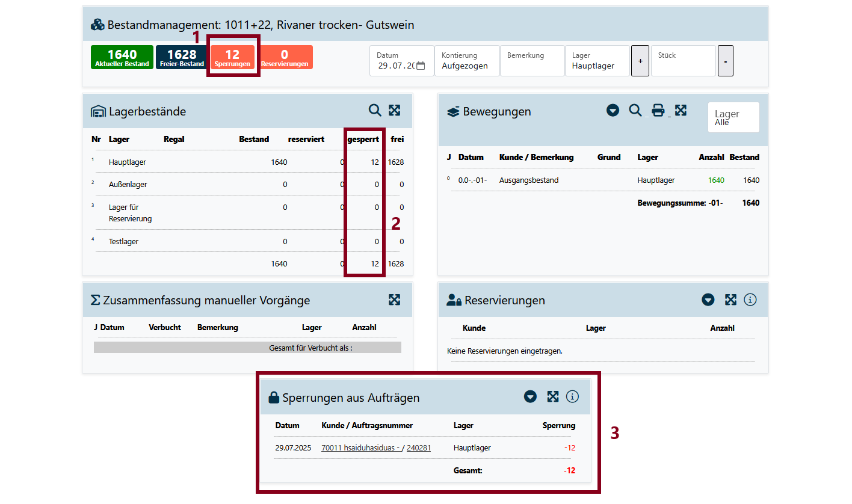Maximize the Bewegungen panel

coord(681,111)
